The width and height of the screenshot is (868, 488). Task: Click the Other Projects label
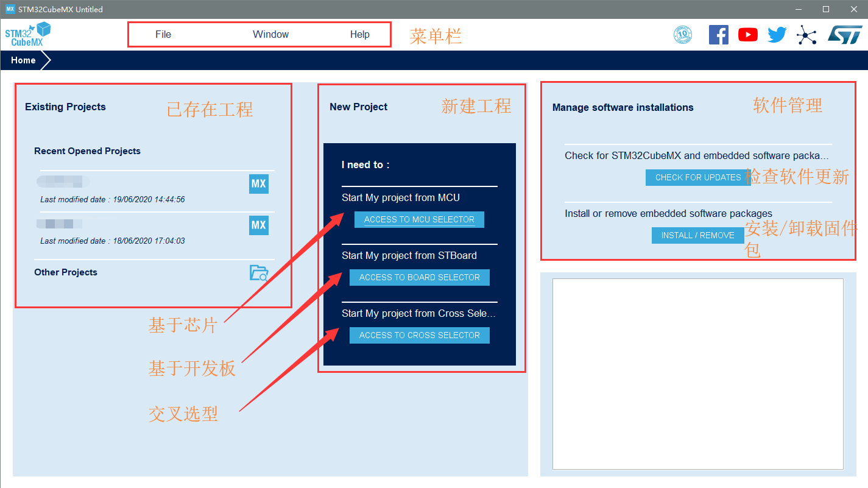[x=66, y=272]
